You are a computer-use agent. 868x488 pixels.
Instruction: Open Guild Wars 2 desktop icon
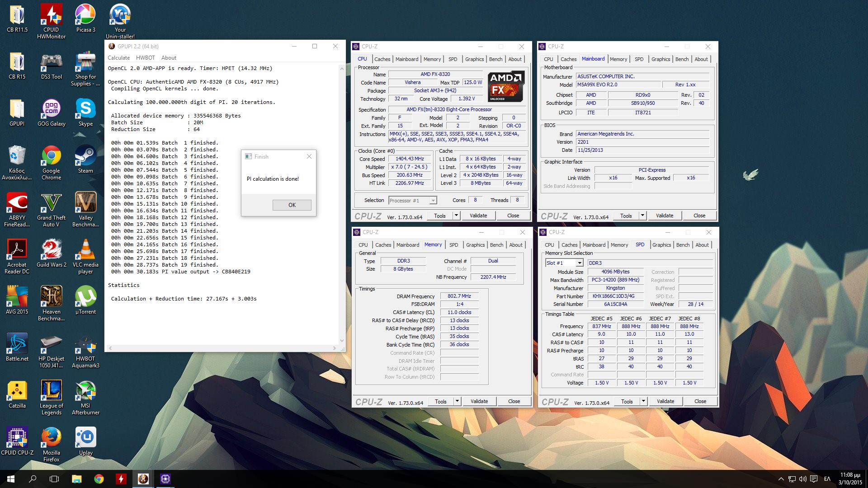[51, 253]
